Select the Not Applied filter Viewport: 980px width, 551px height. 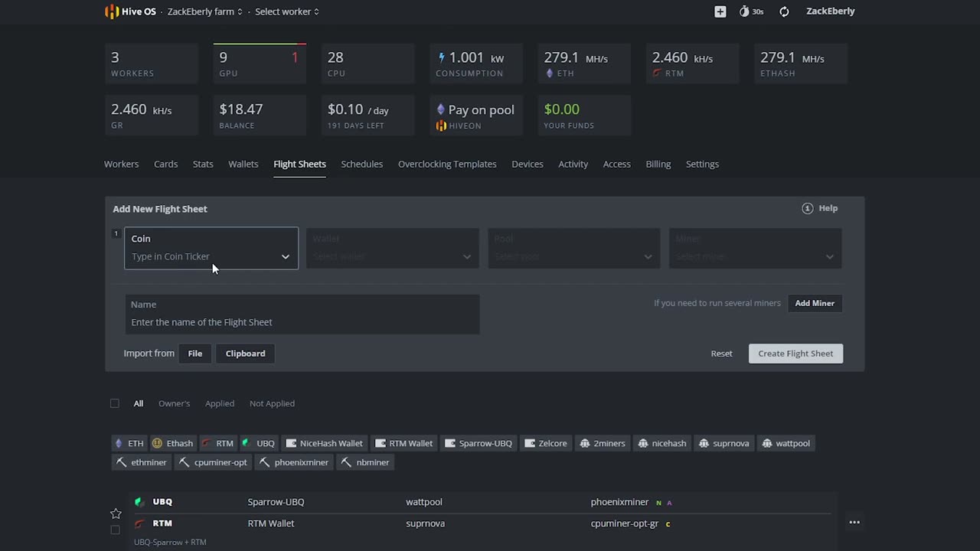[272, 403]
